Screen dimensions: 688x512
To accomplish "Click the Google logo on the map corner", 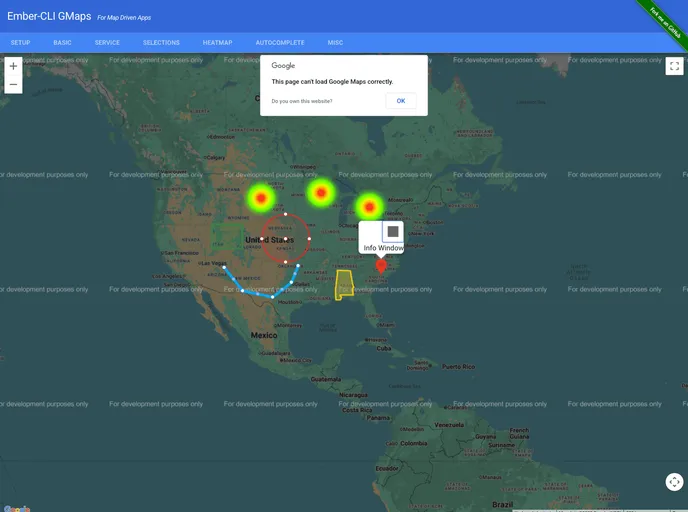I will pos(16,509).
